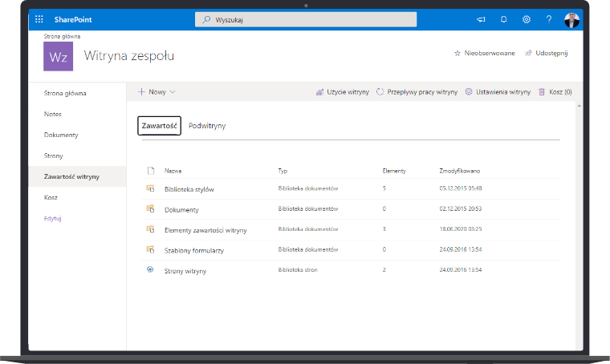Open Przepływy pracy witryny command
Screen dimensions: 610x364
[422, 92]
